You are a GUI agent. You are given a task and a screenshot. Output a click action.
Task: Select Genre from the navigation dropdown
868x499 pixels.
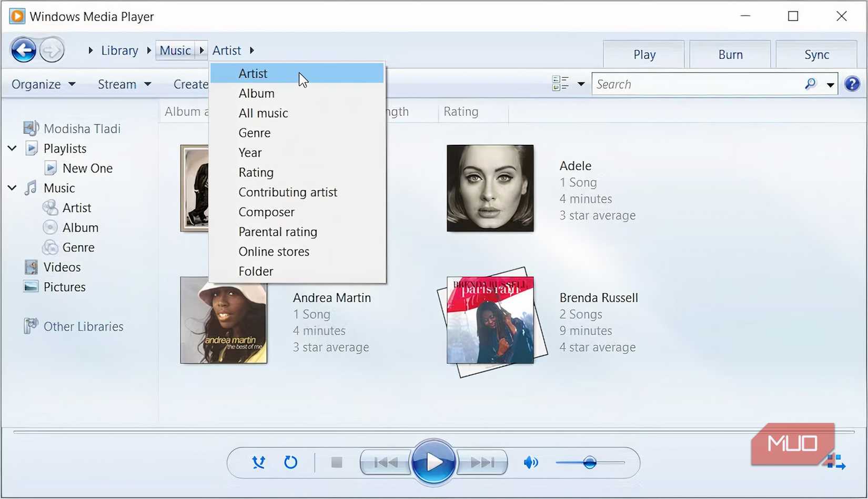pyautogui.click(x=254, y=133)
